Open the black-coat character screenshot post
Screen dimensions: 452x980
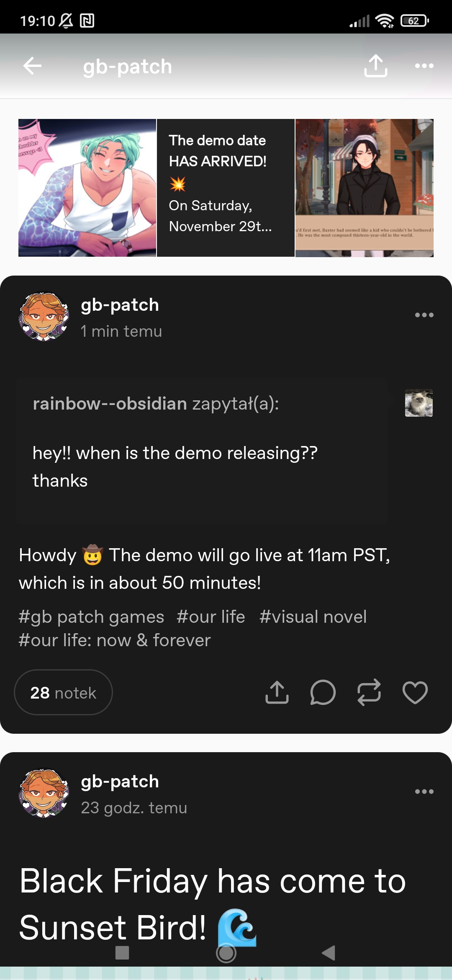point(364,188)
